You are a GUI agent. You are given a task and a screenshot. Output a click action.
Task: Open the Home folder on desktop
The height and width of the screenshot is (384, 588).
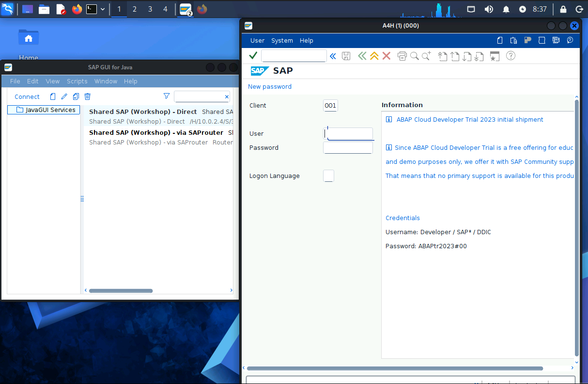pyautogui.click(x=29, y=45)
